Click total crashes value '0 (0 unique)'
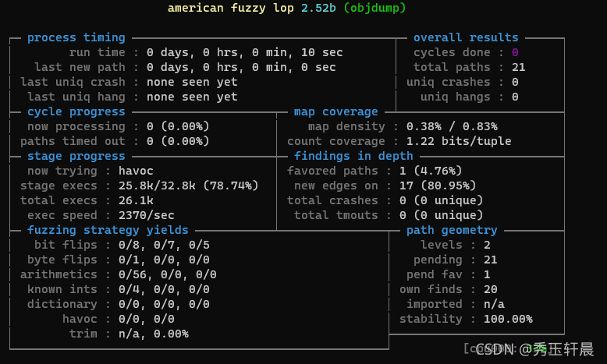Screen dimensions: 607x364 click(441, 200)
